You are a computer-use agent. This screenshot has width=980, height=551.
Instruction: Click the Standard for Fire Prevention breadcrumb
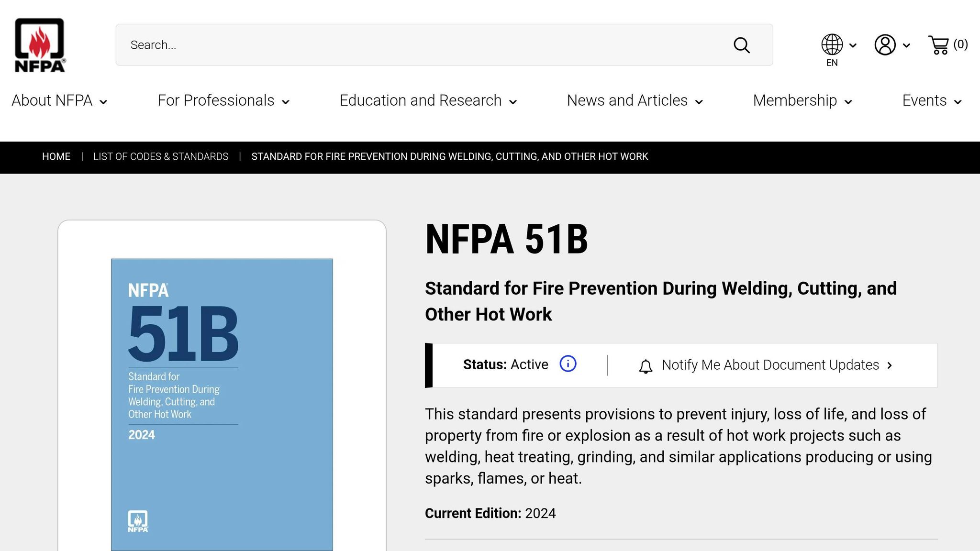[x=450, y=157]
